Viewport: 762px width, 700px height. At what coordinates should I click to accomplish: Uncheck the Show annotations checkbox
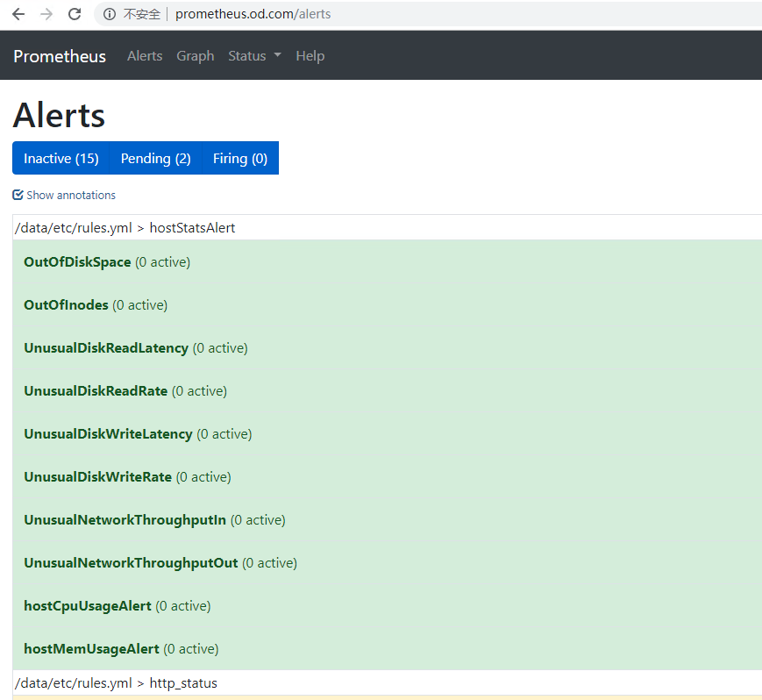pyautogui.click(x=18, y=196)
